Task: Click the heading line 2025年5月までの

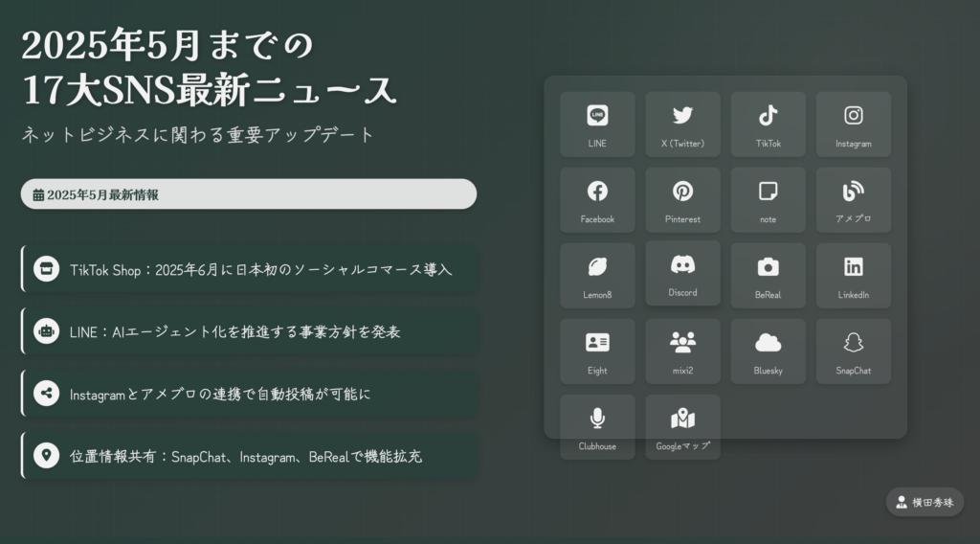Action: 167,45
